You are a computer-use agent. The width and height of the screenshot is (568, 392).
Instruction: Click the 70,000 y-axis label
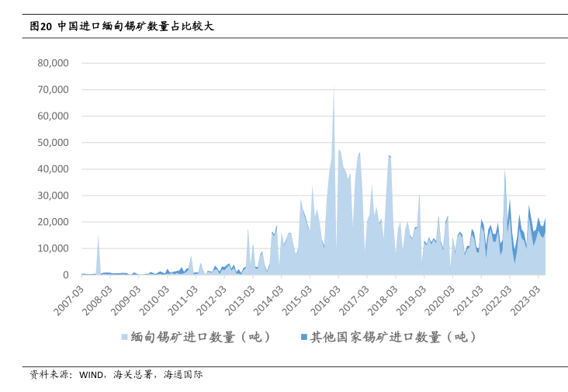[x=54, y=89]
